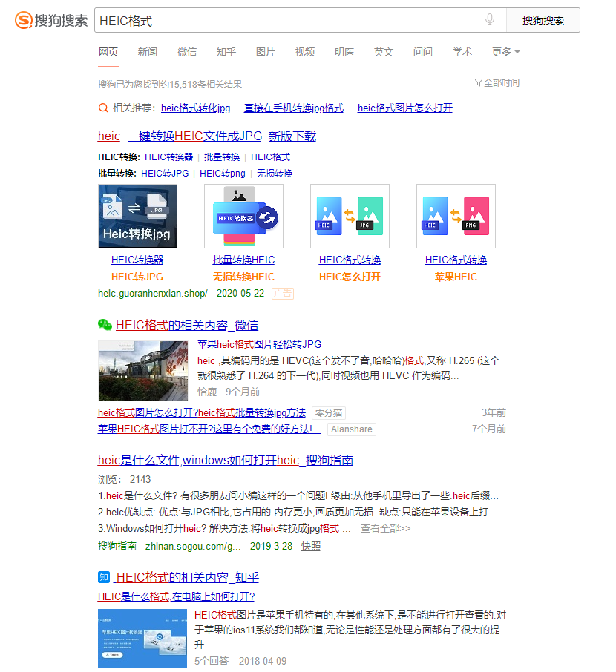Click the magnifying glass icon beside 相关推荐

(103, 108)
